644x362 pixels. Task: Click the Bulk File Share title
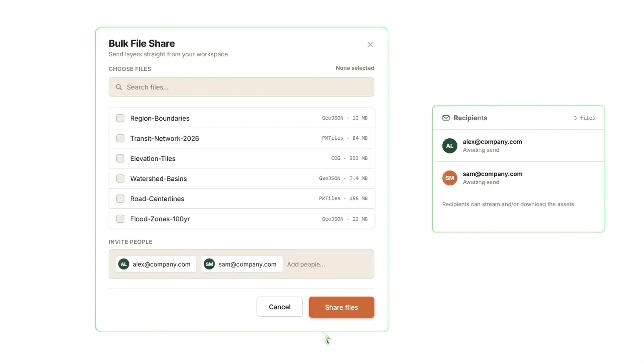142,44
